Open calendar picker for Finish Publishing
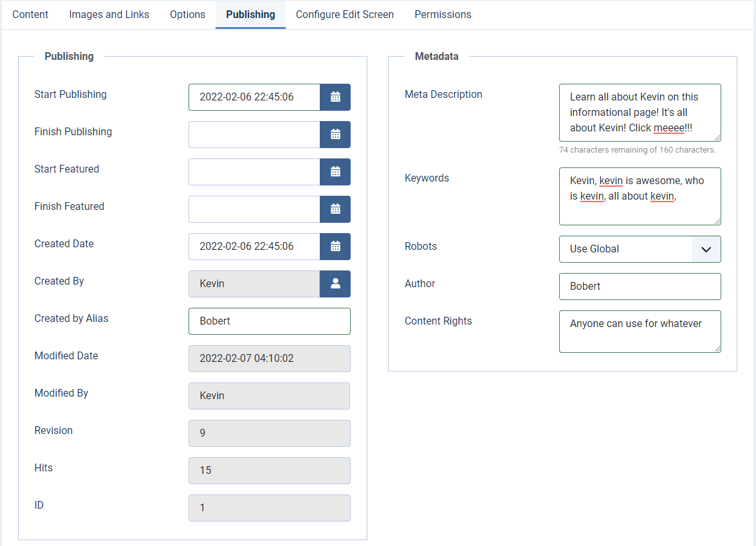This screenshot has height=546, width=756. click(335, 135)
